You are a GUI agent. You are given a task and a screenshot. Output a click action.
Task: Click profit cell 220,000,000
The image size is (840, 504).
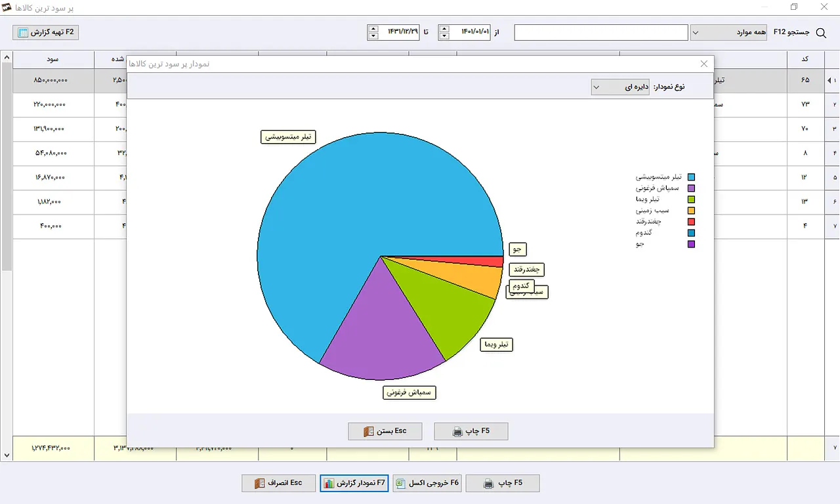(53, 104)
